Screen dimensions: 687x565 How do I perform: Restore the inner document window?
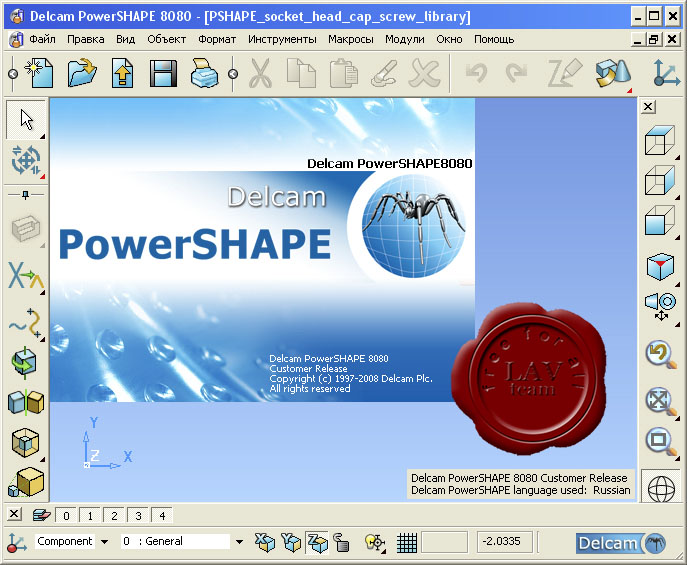click(x=653, y=39)
